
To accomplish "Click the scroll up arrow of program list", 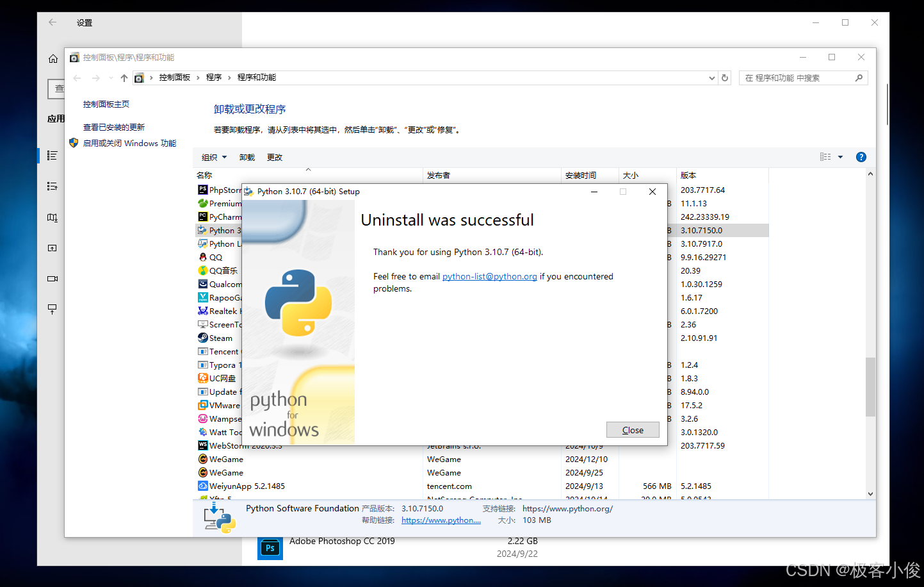I will pyautogui.click(x=870, y=174).
